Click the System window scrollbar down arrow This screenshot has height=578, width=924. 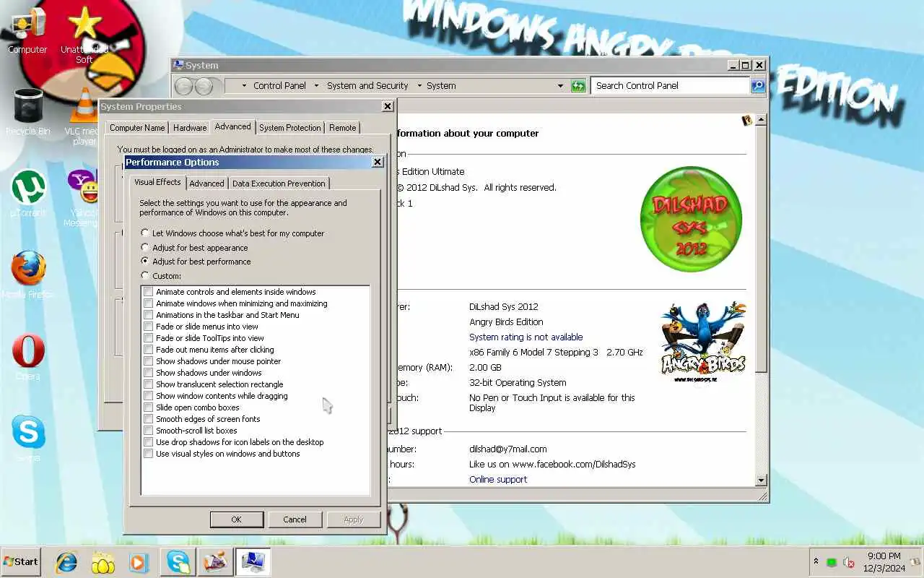click(761, 480)
